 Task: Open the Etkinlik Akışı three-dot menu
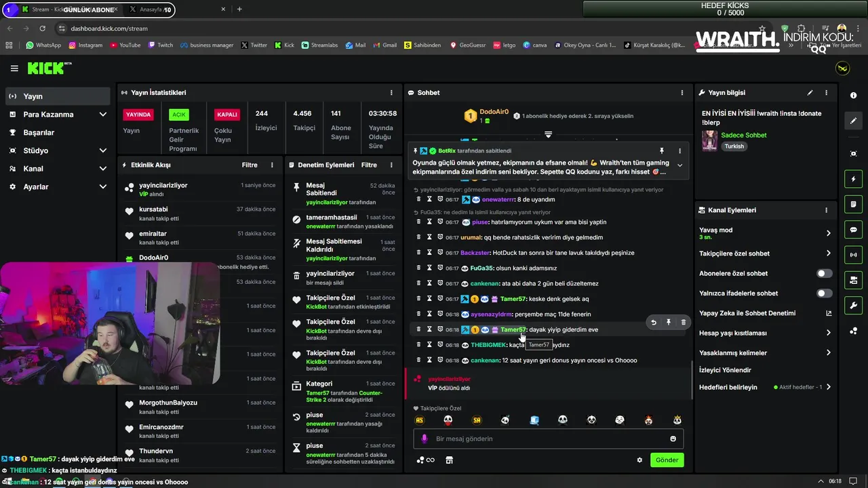pyautogui.click(x=272, y=165)
